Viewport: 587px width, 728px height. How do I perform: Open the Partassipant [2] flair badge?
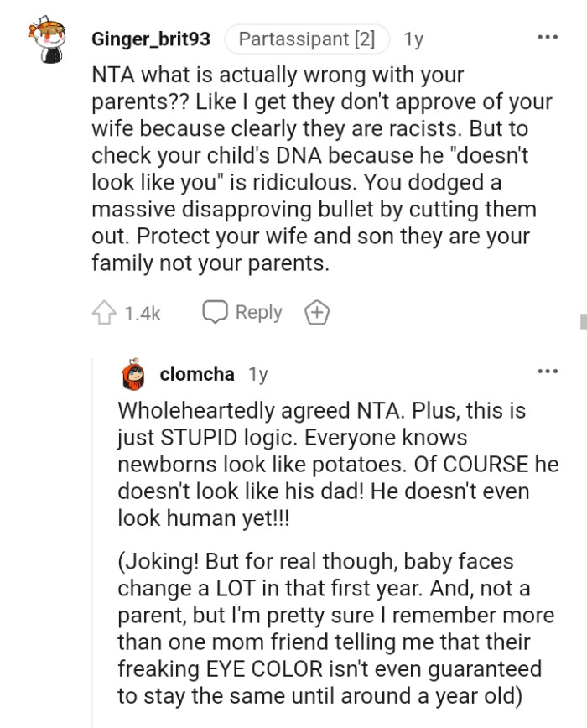pos(305,37)
